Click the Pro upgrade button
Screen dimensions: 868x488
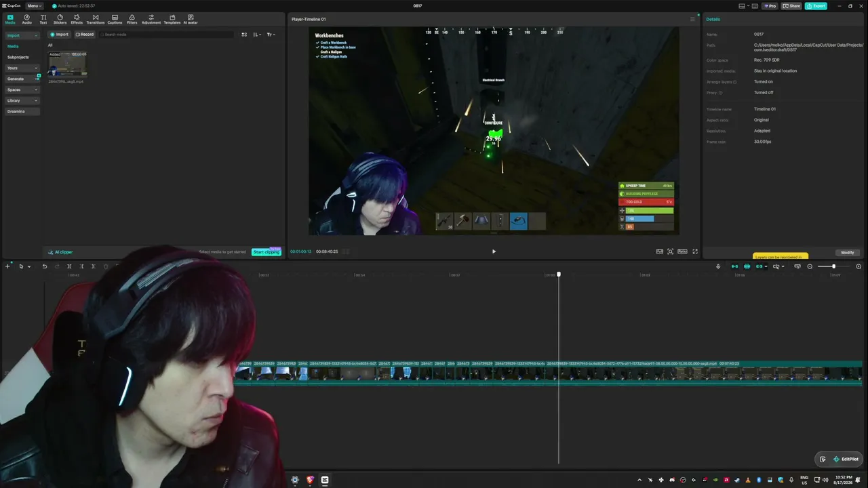click(770, 6)
